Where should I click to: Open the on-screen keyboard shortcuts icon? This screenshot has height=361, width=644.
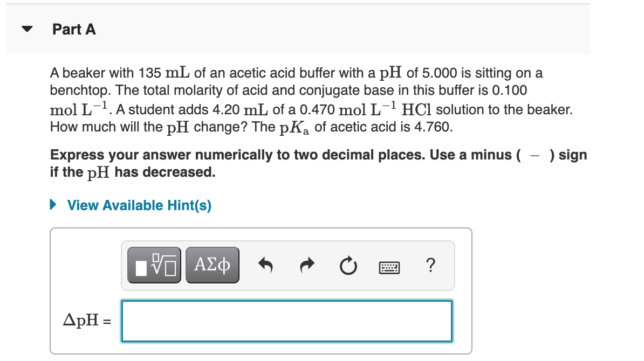point(389,267)
